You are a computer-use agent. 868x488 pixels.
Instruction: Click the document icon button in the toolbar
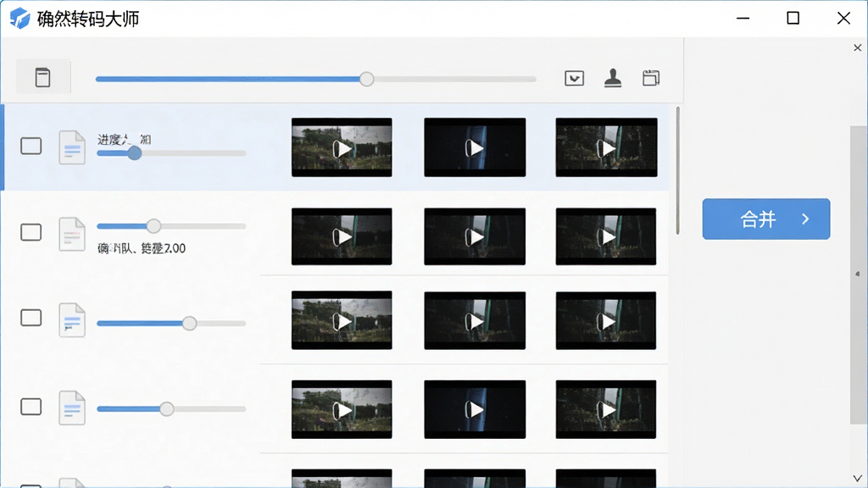point(42,77)
